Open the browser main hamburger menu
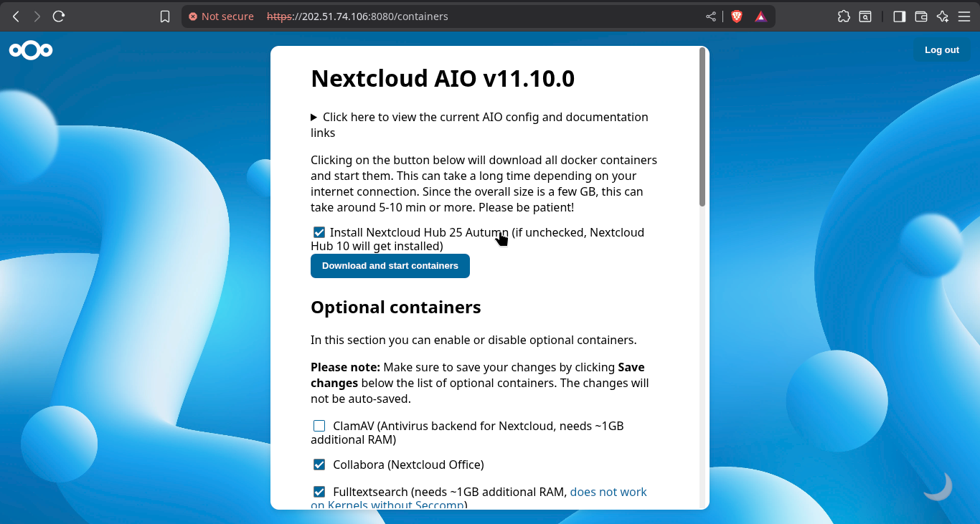Viewport: 980px width, 524px height. click(963, 16)
